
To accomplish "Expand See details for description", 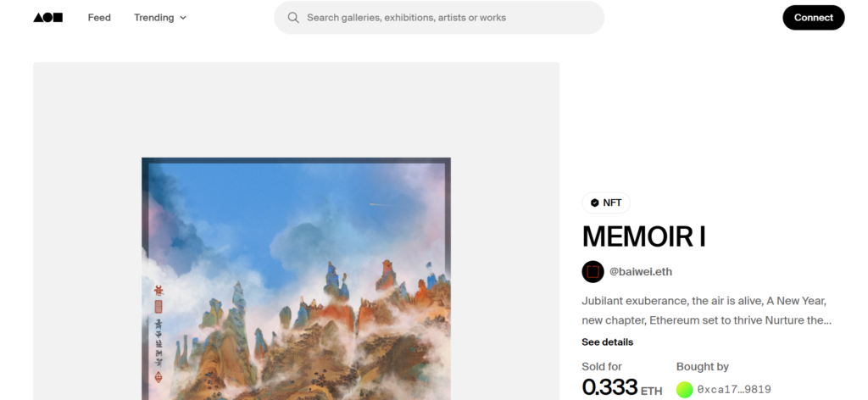I will pos(607,342).
